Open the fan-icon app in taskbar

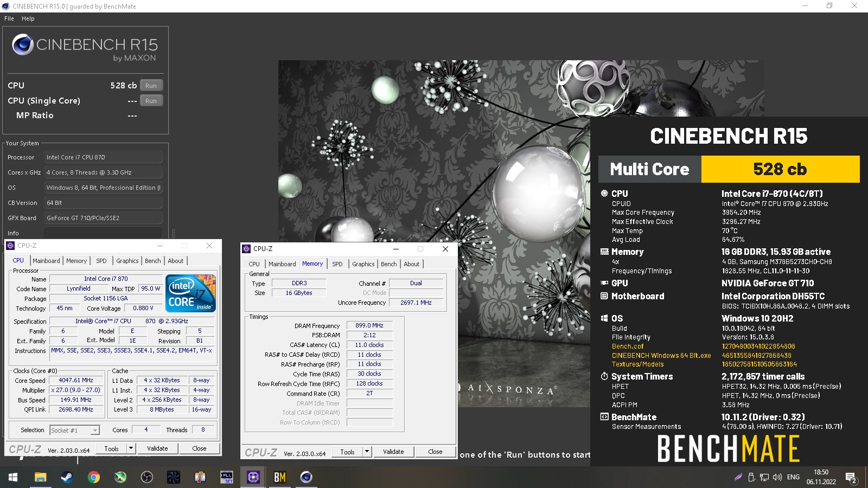(x=173, y=477)
